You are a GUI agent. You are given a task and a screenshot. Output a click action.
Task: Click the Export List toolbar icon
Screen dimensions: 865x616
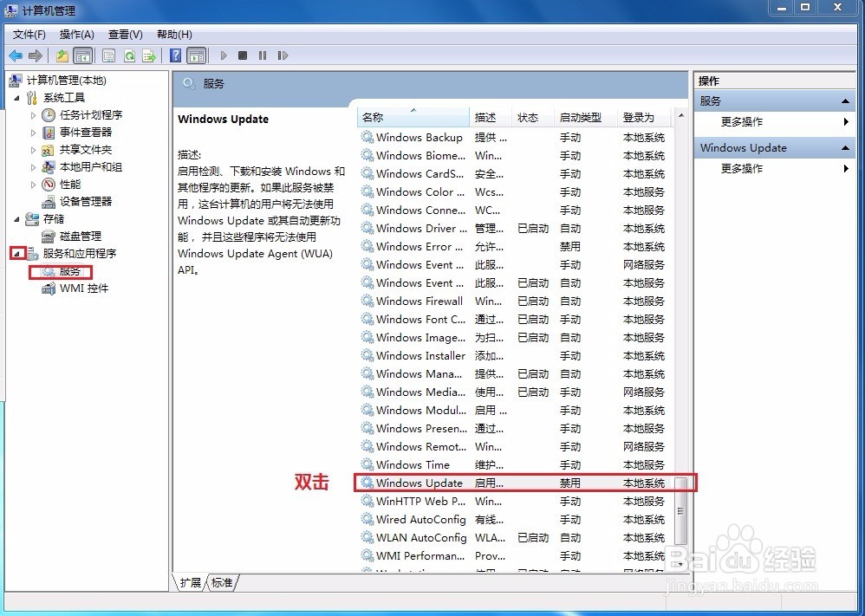149,55
